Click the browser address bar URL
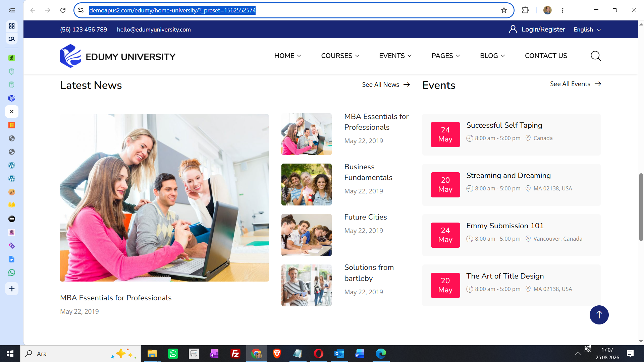The width and height of the screenshot is (644, 362). coord(172,10)
